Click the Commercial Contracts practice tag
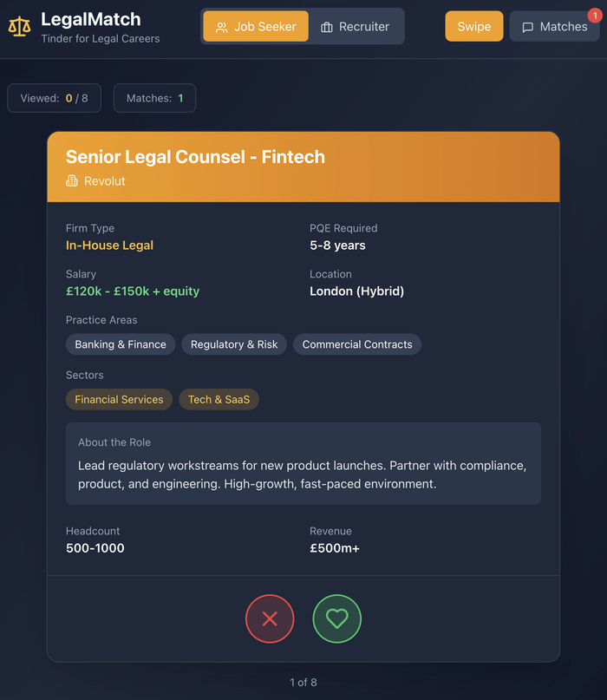The image size is (607, 700). (357, 344)
